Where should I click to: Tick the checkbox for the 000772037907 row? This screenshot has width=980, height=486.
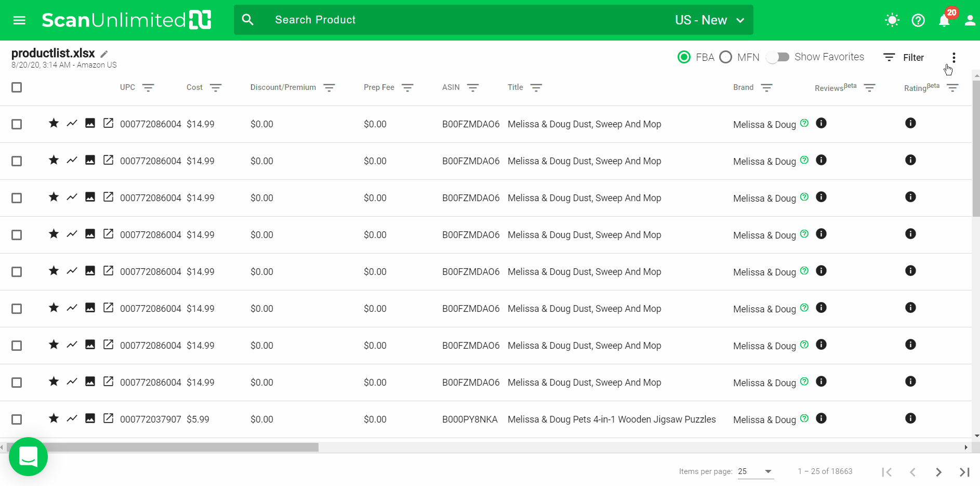pyautogui.click(x=17, y=419)
